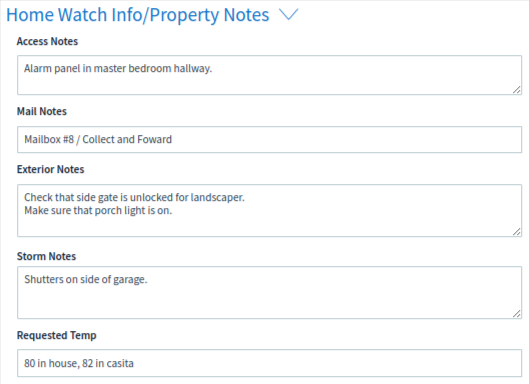This screenshot has height=384, width=529.
Task: Click the Requested Temp field
Action: tap(270, 363)
